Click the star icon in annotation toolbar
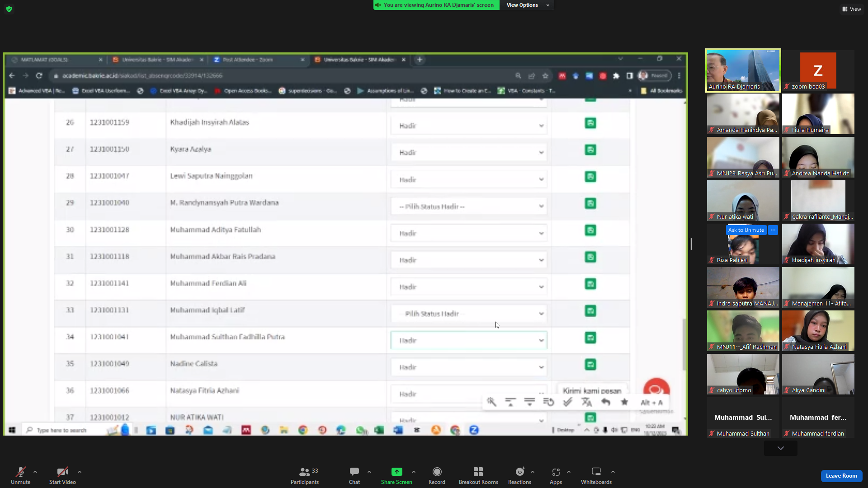 [624, 402]
